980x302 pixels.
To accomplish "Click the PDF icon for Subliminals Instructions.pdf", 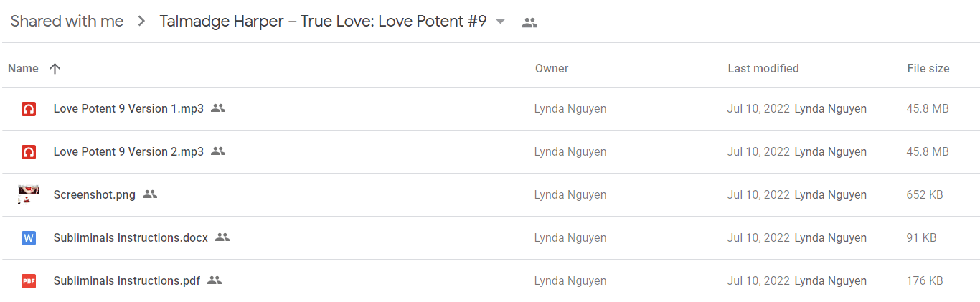I will tap(29, 281).
